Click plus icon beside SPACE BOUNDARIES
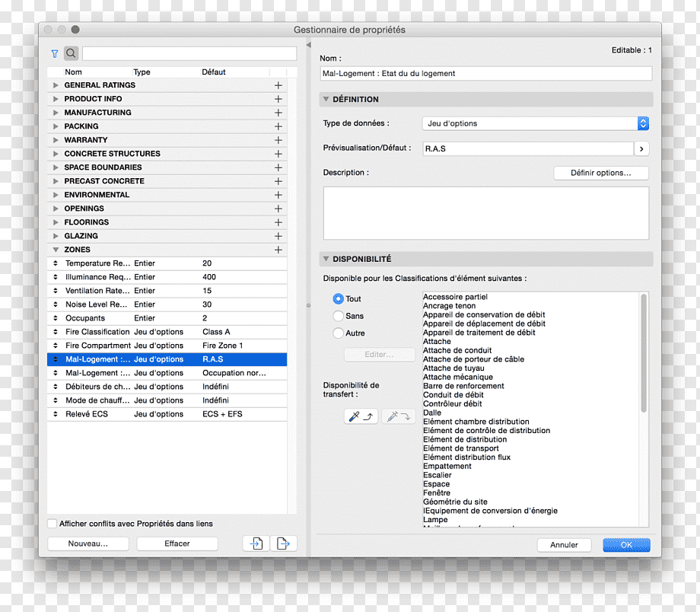 [x=278, y=167]
